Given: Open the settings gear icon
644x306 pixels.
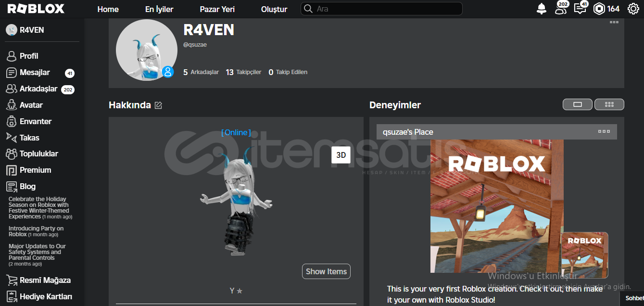Looking at the screenshot, I should click(633, 9).
